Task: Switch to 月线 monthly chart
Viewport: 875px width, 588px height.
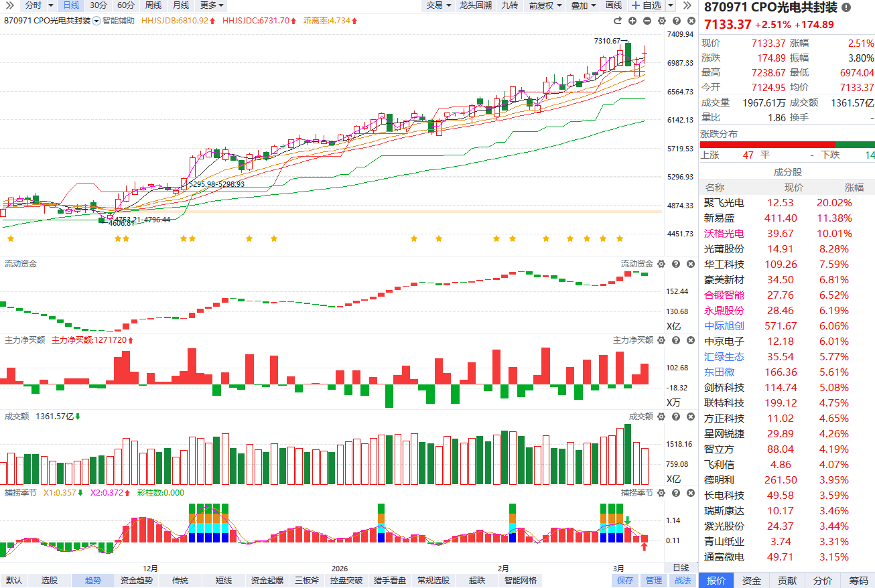Action: click(181, 5)
